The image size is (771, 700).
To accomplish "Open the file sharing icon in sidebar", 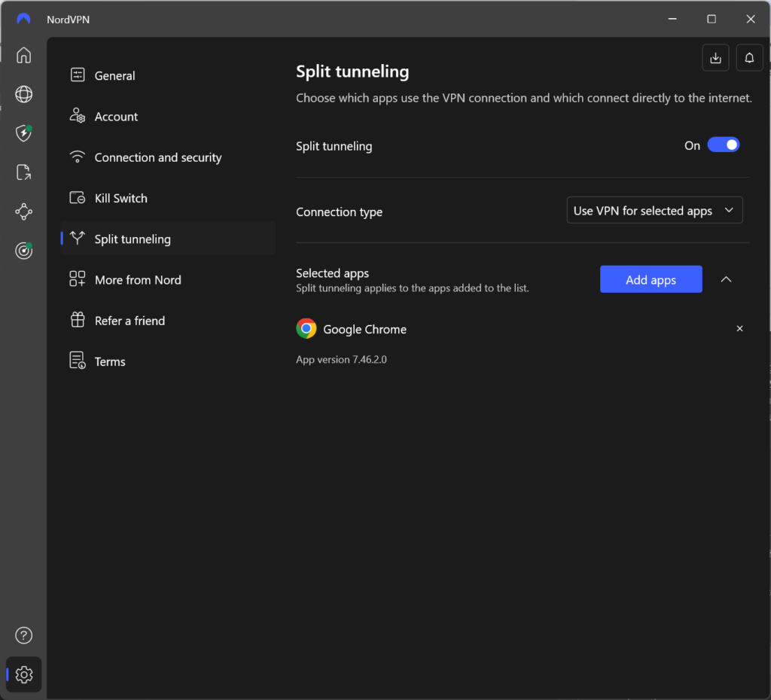I will [23, 172].
